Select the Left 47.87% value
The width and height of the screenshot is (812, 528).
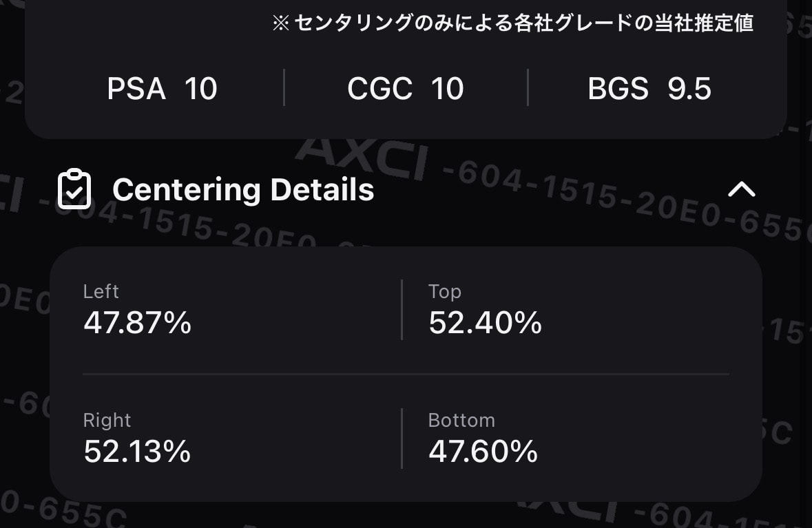pos(137,322)
